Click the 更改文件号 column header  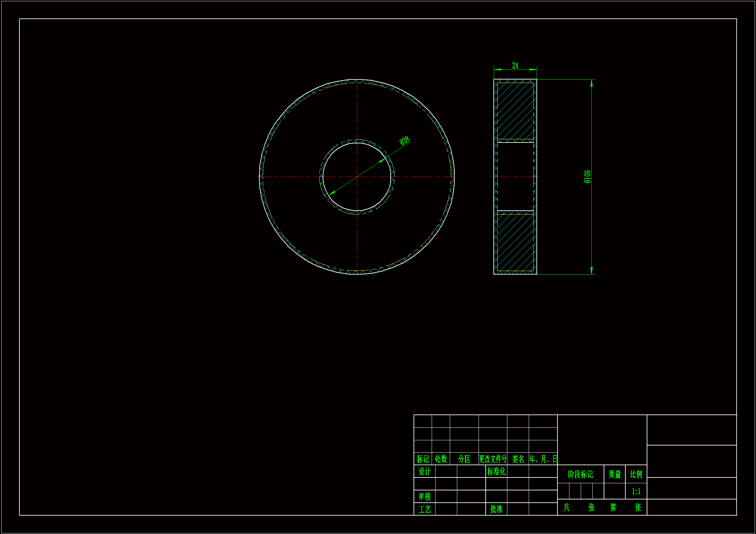coord(492,459)
